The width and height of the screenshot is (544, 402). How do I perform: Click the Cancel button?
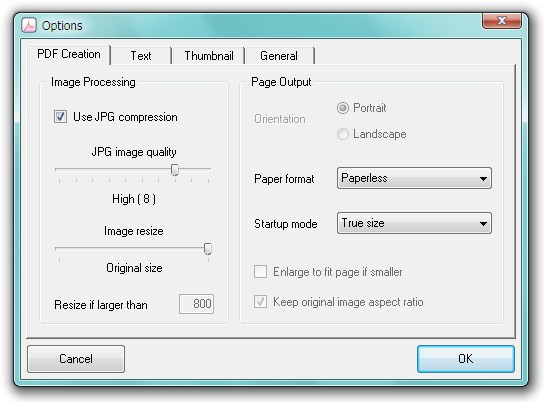(x=76, y=359)
